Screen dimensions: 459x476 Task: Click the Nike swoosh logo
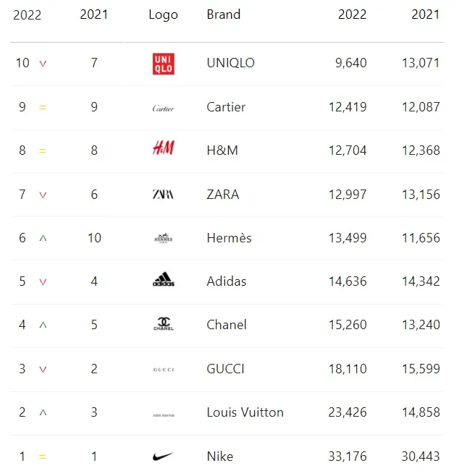click(163, 456)
